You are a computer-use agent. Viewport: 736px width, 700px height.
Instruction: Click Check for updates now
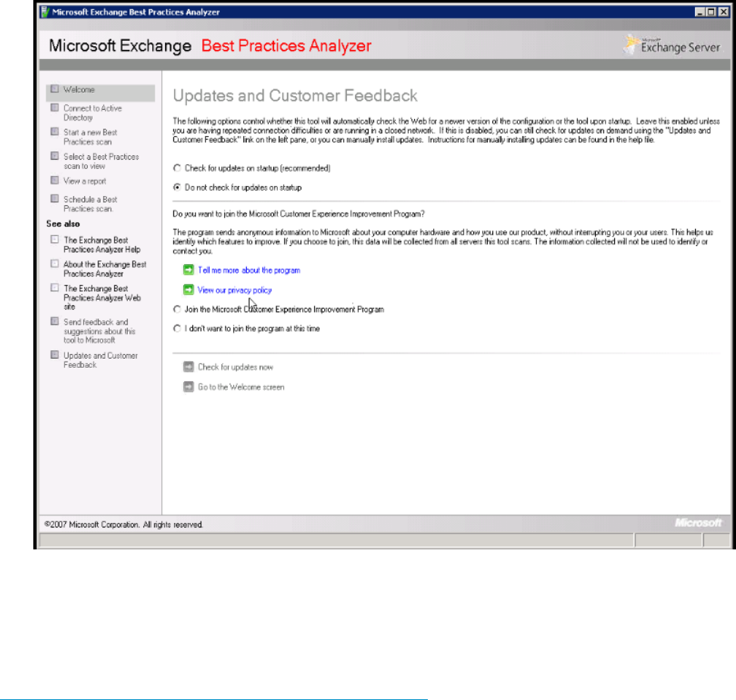(235, 367)
